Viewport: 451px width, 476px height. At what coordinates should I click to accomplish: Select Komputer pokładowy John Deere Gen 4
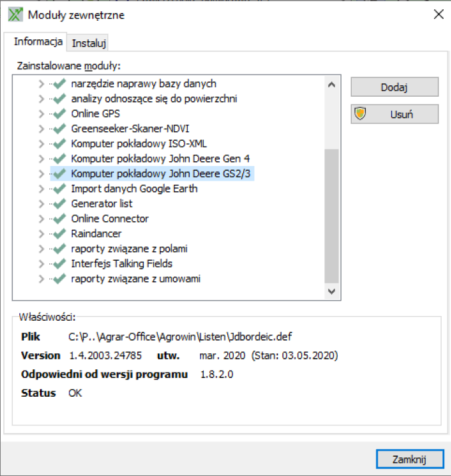[161, 159]
